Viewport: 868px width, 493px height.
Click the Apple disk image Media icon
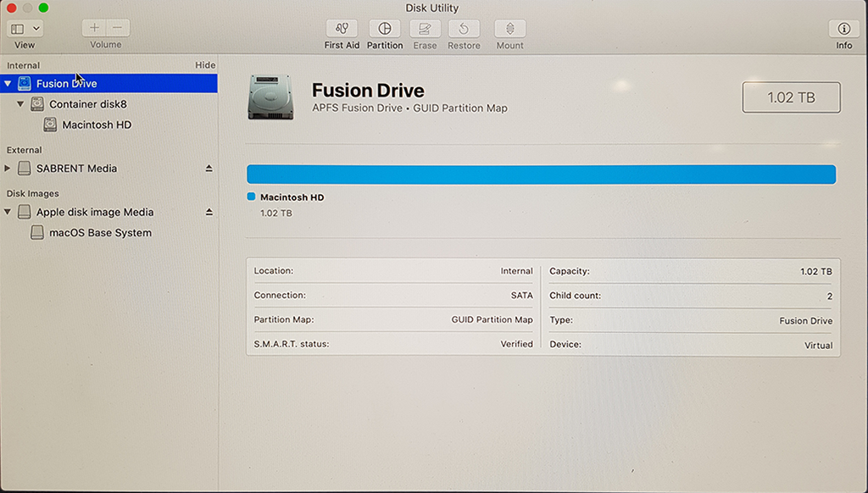pos(25,212)
